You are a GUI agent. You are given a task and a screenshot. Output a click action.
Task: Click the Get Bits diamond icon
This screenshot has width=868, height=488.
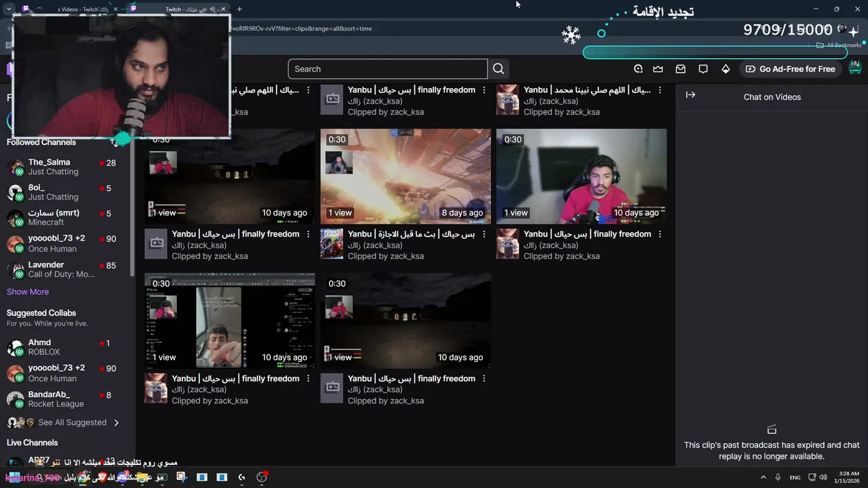point(726,68)
